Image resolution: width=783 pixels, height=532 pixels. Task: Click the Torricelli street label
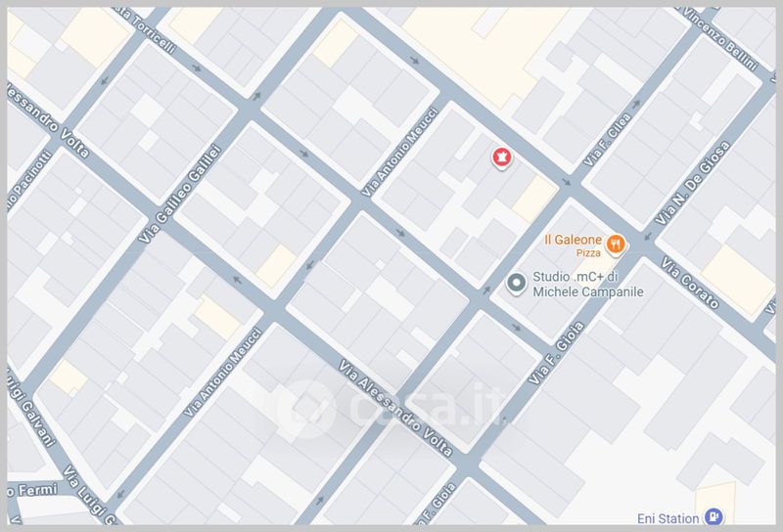148,30
